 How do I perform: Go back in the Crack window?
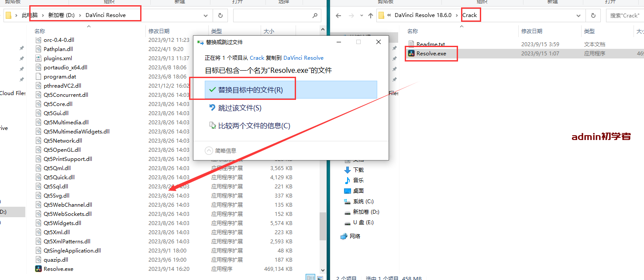[x=338, y=15]
